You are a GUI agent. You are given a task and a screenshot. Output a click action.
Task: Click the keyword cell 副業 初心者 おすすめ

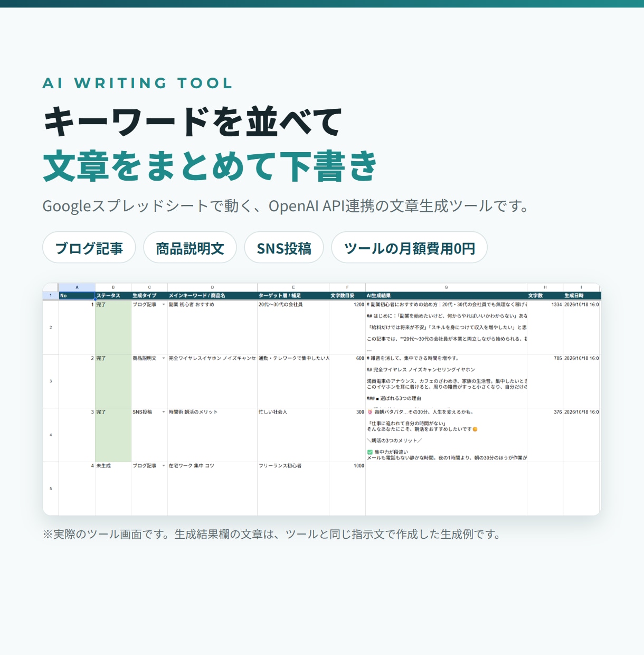pos(212,327)
